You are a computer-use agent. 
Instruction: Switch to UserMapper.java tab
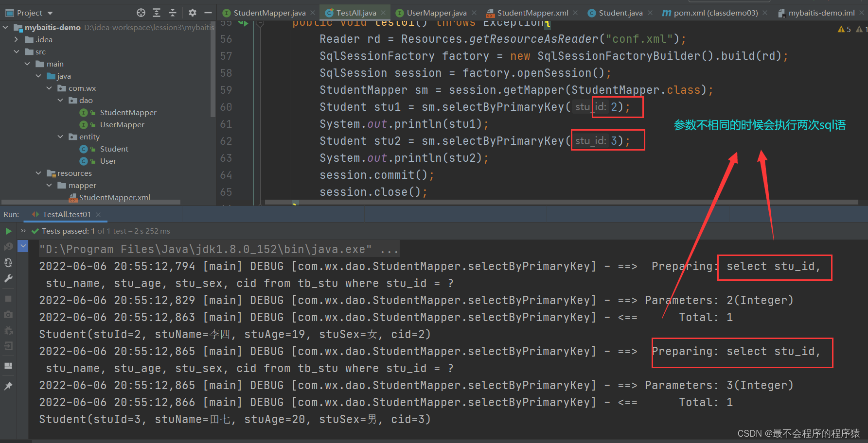tap(436, 13)
